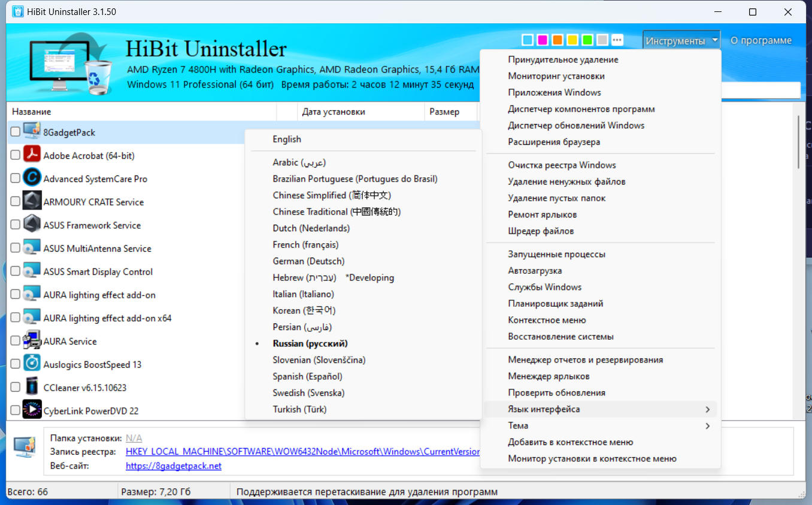Image resolution: width=812 pixels, height=505 pixels.
Task: Click the CyberLink PowerDVD 22 icon
Action: (x=32, y=411)
